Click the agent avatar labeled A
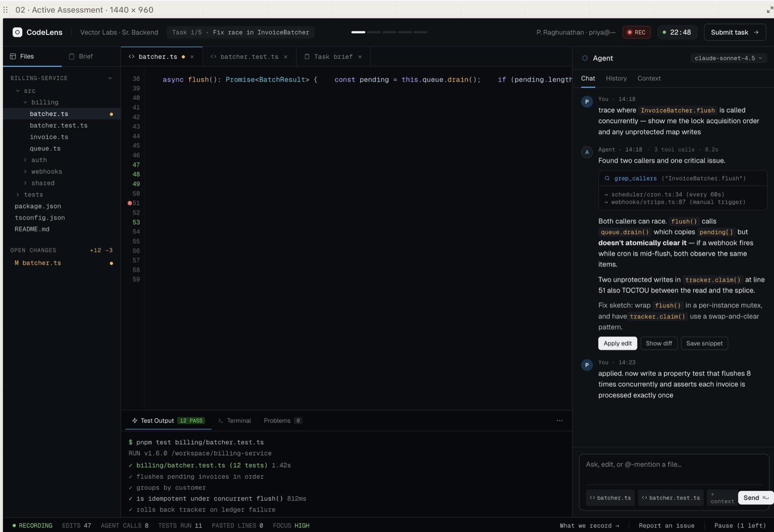The height and width of the screenshot is (532, 774). click(587, 152)
